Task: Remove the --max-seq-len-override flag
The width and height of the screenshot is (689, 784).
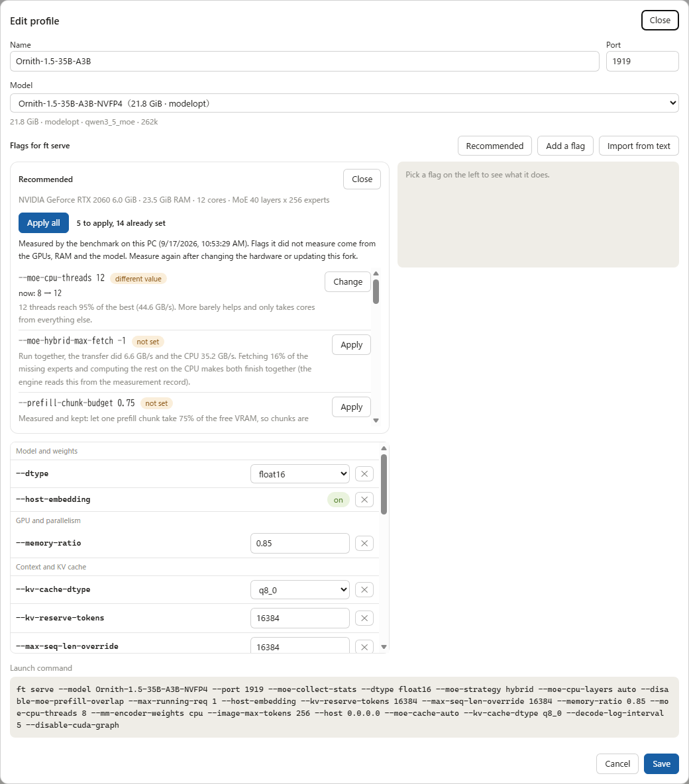Action: (364, 646)
